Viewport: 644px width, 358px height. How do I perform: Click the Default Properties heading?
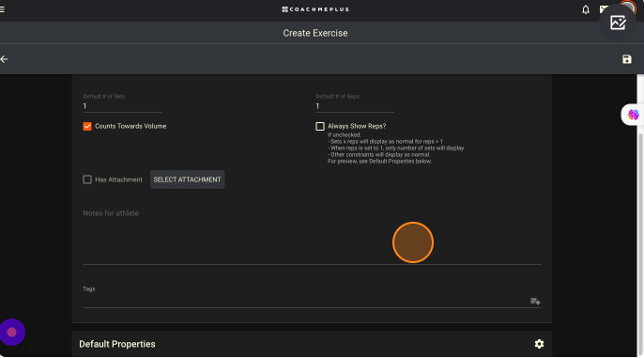[117, 344]
